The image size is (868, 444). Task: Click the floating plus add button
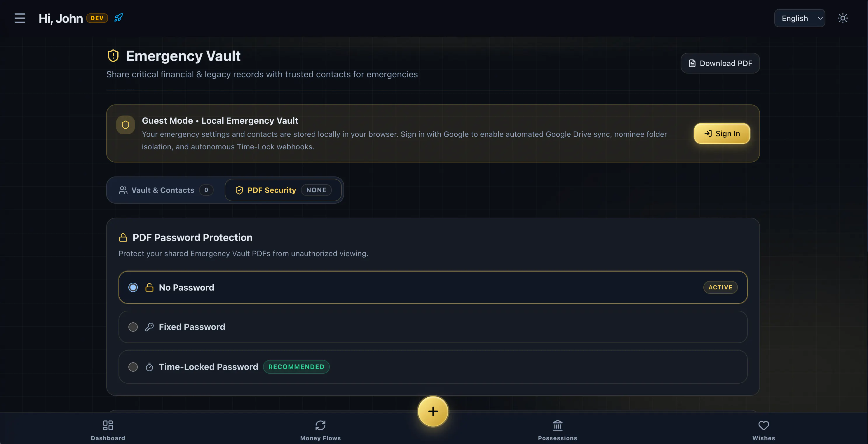point(433,411)
